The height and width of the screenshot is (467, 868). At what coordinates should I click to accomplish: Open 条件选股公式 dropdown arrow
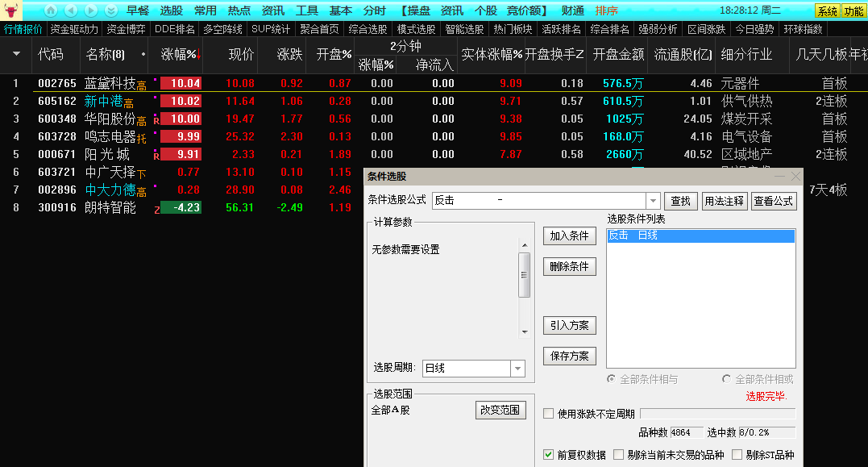(653, 201)
